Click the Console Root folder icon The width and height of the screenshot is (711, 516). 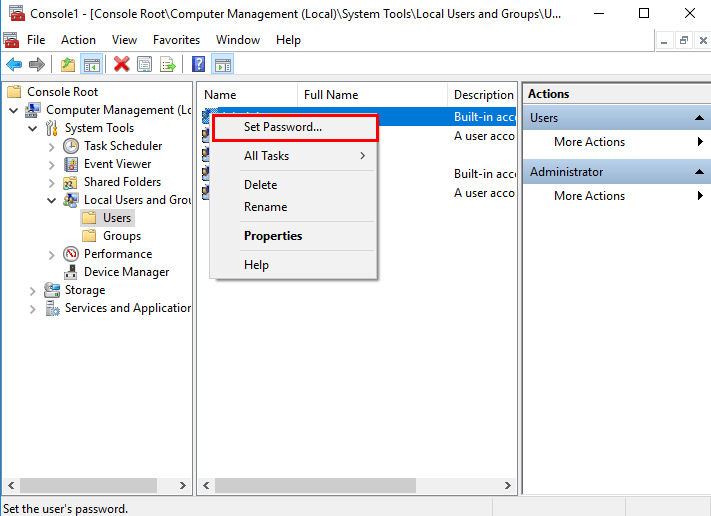14,92
